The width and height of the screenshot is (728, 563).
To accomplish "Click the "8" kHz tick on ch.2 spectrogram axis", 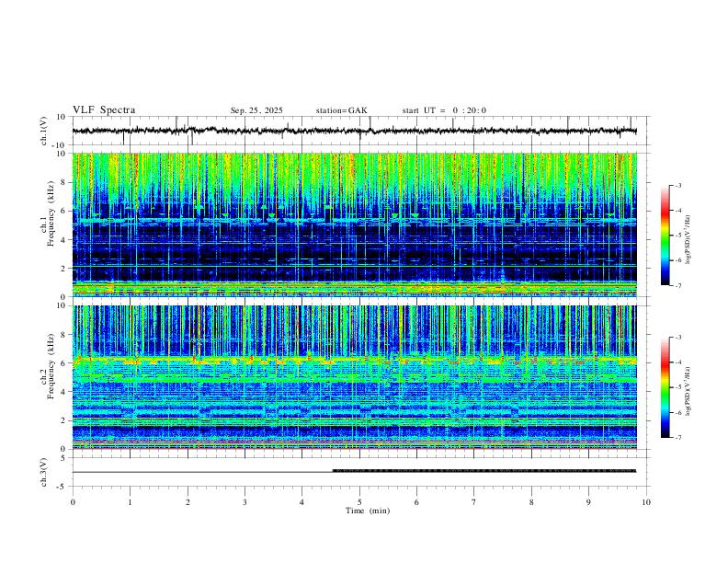I will tap(63, 335).
